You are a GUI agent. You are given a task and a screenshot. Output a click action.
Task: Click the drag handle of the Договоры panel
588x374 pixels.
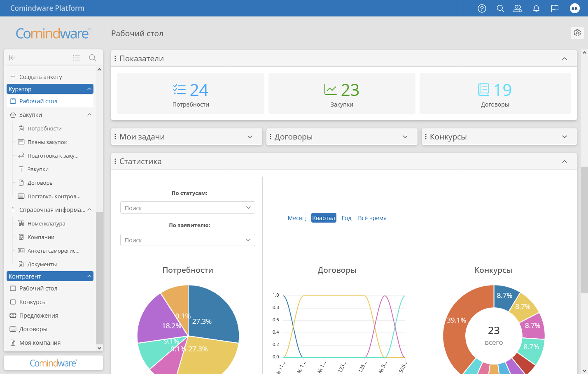coord(271,137)
